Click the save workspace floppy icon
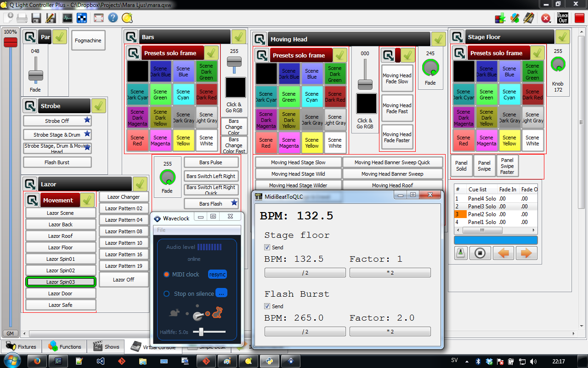Image resolution: width=588 pixels, height=368 pixels. click(x=36, y=18)
